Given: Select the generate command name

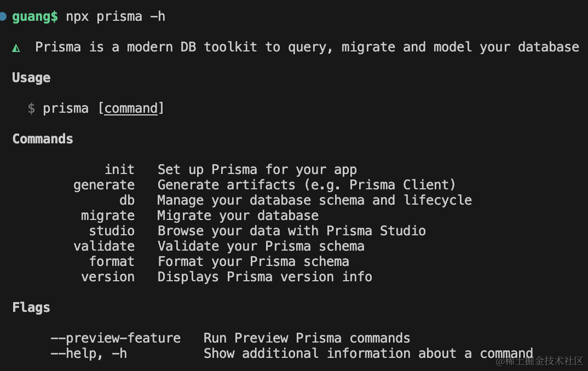Looking at the screenshot, I should pos(104,185).
